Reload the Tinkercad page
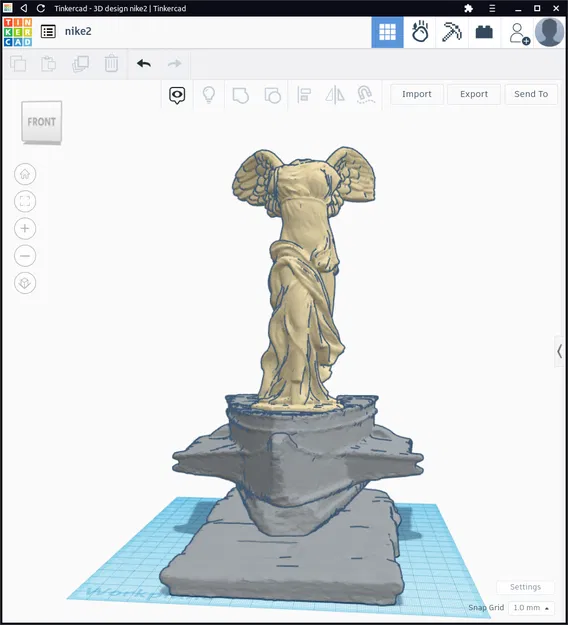 tap(41, 8)
